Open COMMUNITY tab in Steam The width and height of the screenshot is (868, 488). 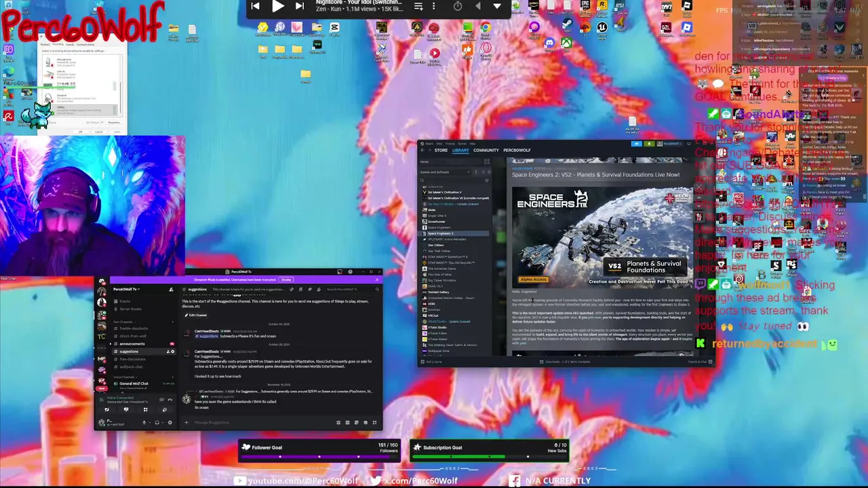point(486,150)
